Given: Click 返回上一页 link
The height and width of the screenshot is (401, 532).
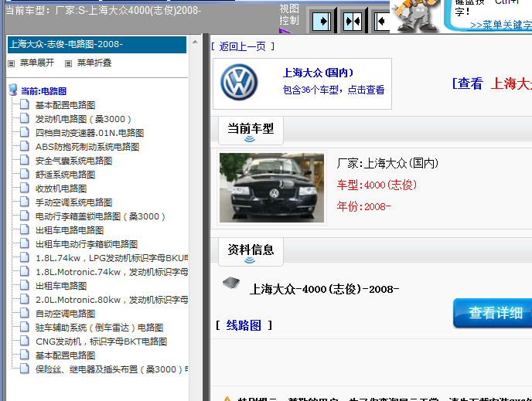Looking at the screenshot, I should (x=242, y=46).
